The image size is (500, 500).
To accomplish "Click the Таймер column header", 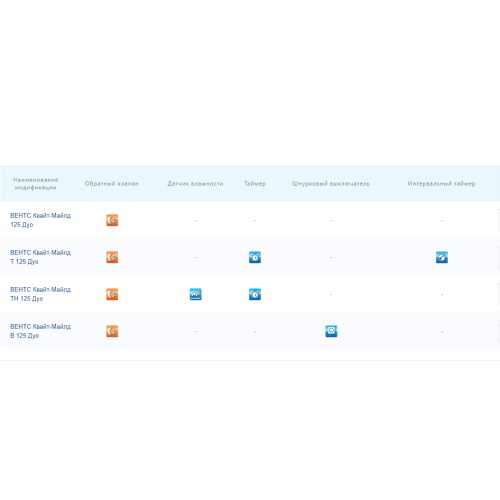I will tap(255, 183).
